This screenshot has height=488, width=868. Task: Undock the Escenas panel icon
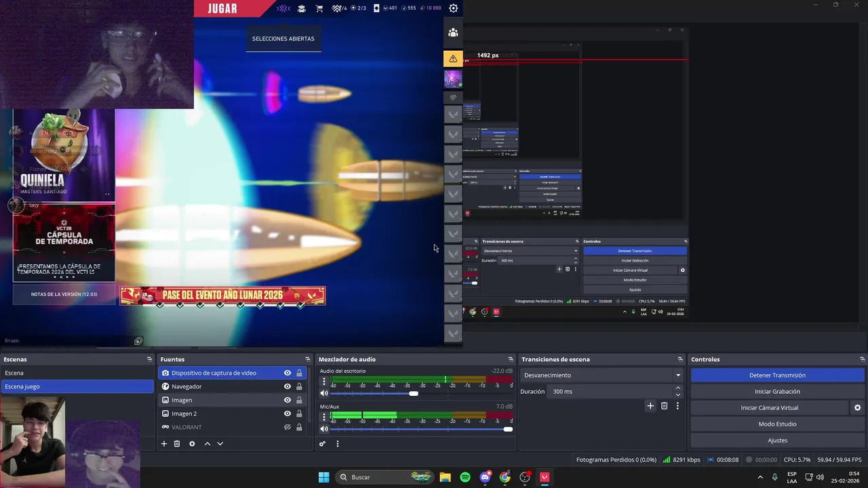point(149,359)
